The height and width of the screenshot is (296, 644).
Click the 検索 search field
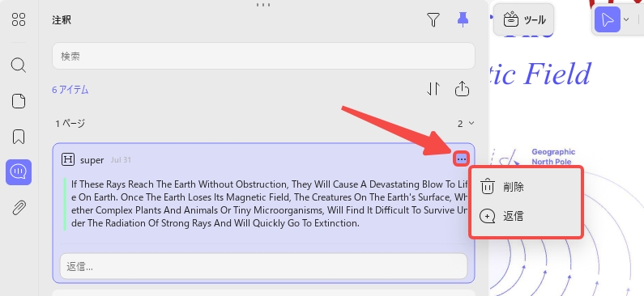(x=263, y=56)
